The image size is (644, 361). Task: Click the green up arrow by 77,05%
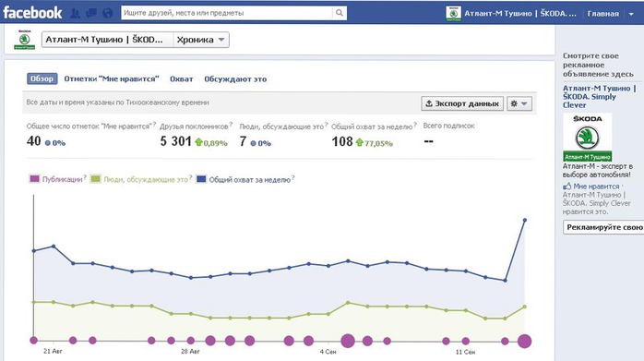click(x=360, y=142)
